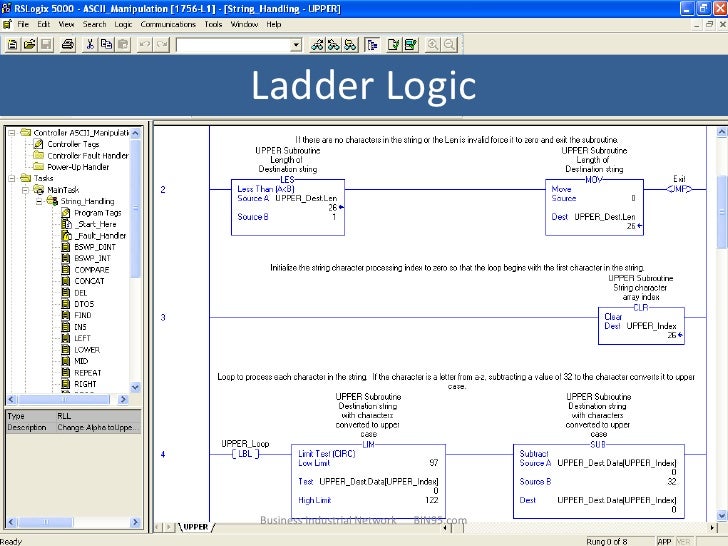Select the BSWP_INT routine

pos(92,258)
